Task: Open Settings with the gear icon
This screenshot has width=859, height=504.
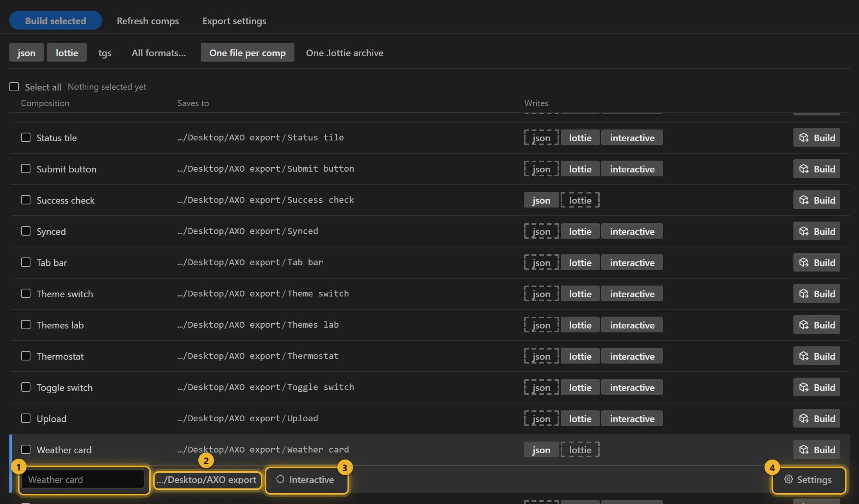Action: click(808, 479)
